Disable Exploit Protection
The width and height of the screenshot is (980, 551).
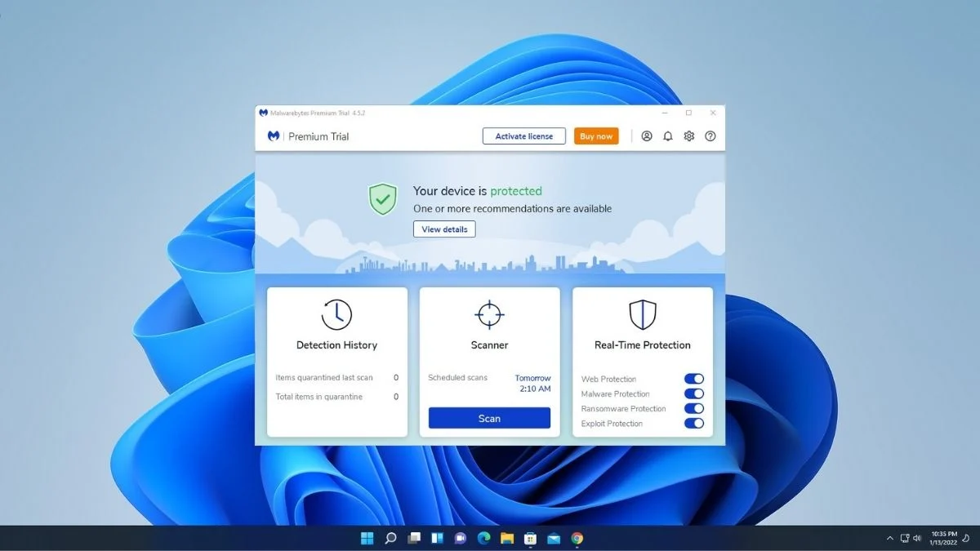pyautogui.click(x=694, y=423)
